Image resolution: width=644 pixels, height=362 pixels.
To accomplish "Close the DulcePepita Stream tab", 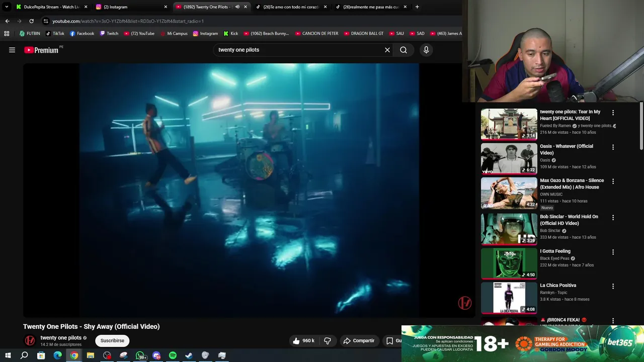I will coord(86,7).
